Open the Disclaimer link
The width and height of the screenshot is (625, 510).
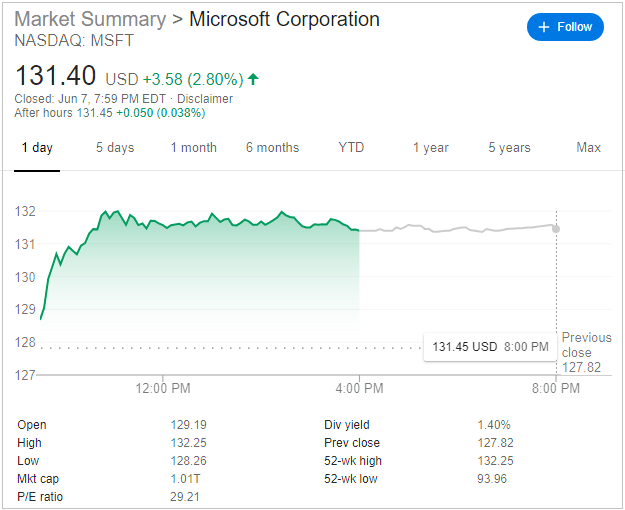(205, 99)
